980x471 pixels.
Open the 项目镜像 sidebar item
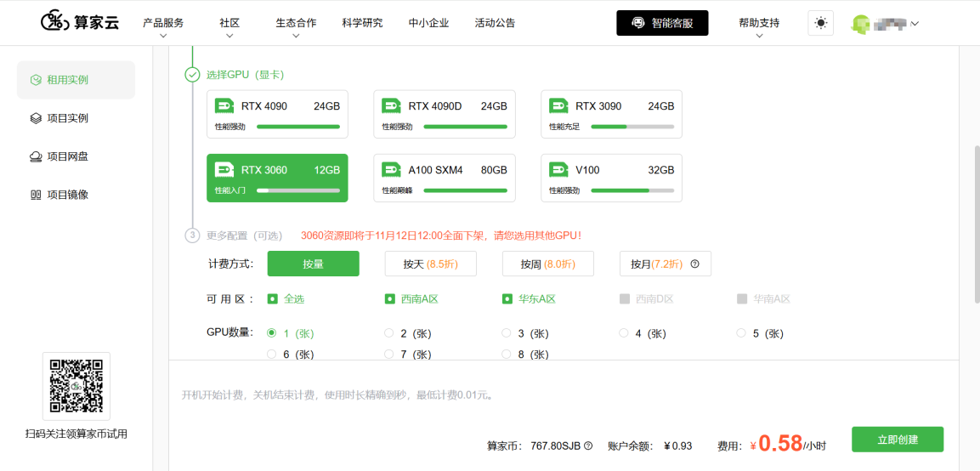click(76, 195)
